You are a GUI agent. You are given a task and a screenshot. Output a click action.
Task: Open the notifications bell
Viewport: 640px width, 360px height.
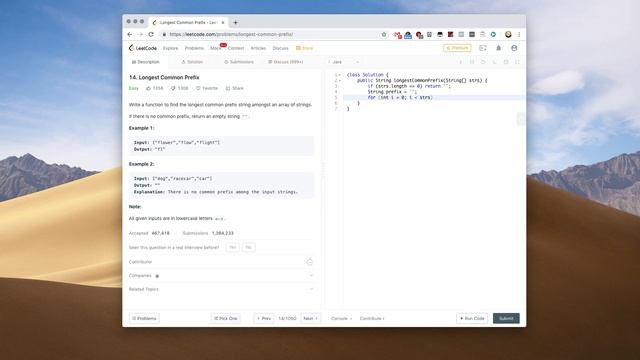pyautogui.click(x=498, y=48)
